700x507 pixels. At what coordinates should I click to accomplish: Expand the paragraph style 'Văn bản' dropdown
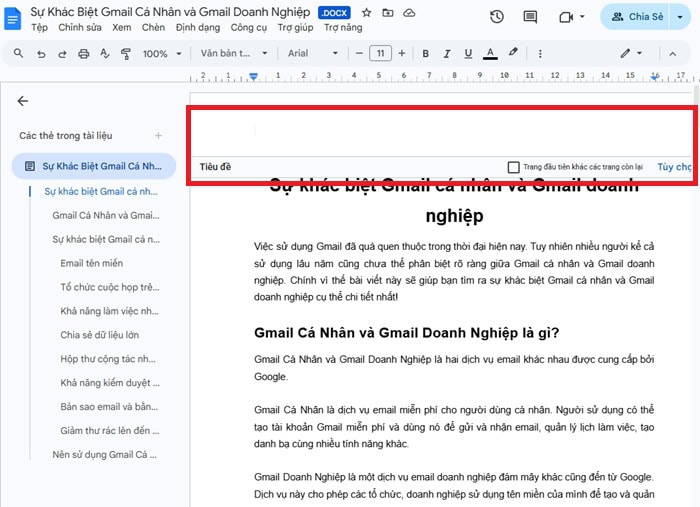click(x=231, y=53)
